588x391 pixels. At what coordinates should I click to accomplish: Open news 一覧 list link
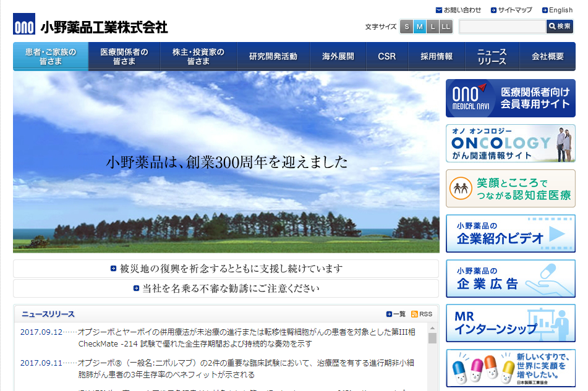click(399, 314)
